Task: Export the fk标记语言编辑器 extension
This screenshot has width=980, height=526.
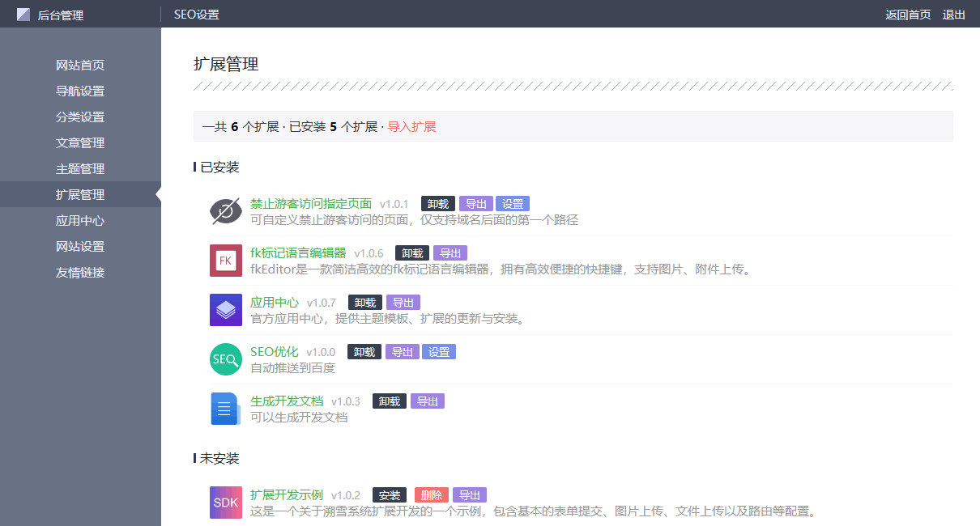Action: click(450, 253)
